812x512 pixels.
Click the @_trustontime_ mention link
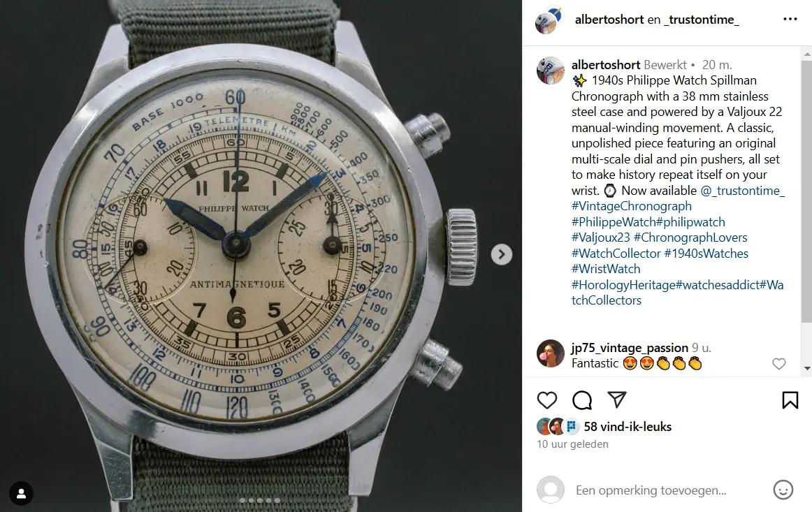742,191
